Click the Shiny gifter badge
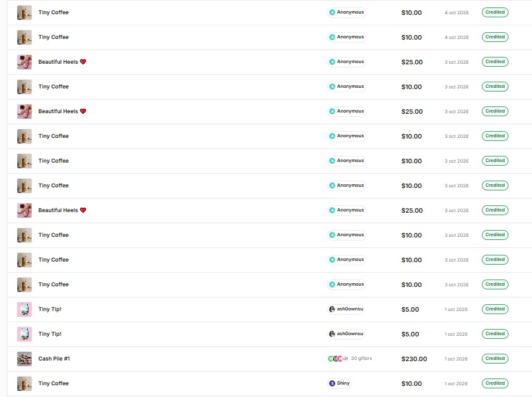Image resolution: width=532 pixels, height=397 pixels. click(x=339, y=383)
